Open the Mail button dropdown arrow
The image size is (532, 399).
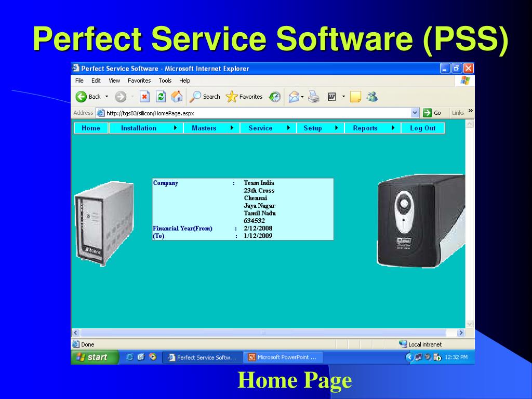pyautogui.click(x=302, y=97)
